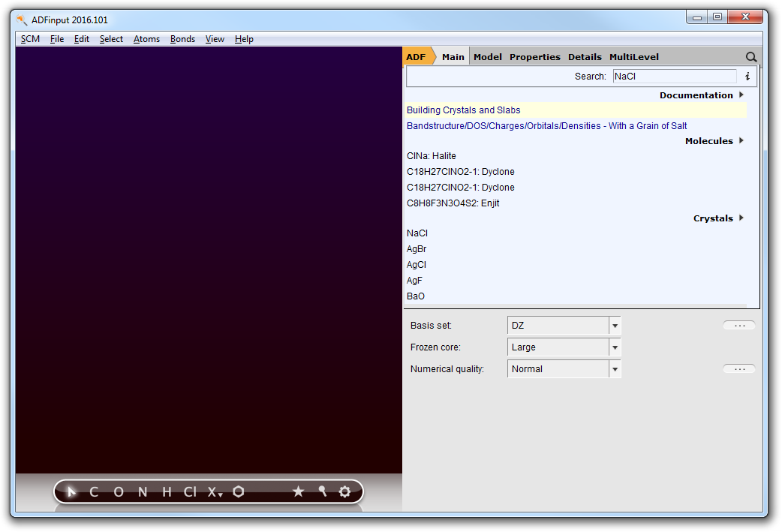Select the ring structure tool

pyautogui.click(x=239, y=491)
